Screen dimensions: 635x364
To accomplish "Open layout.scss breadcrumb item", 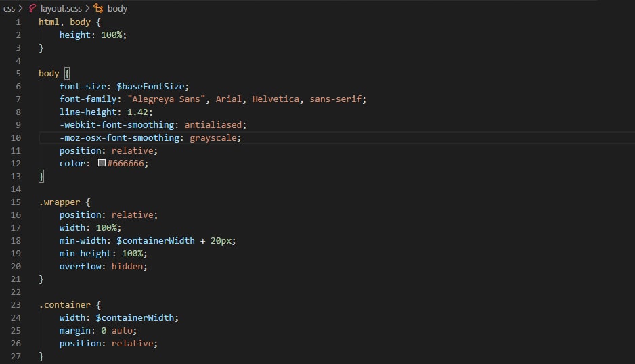I will click(61, 9).
